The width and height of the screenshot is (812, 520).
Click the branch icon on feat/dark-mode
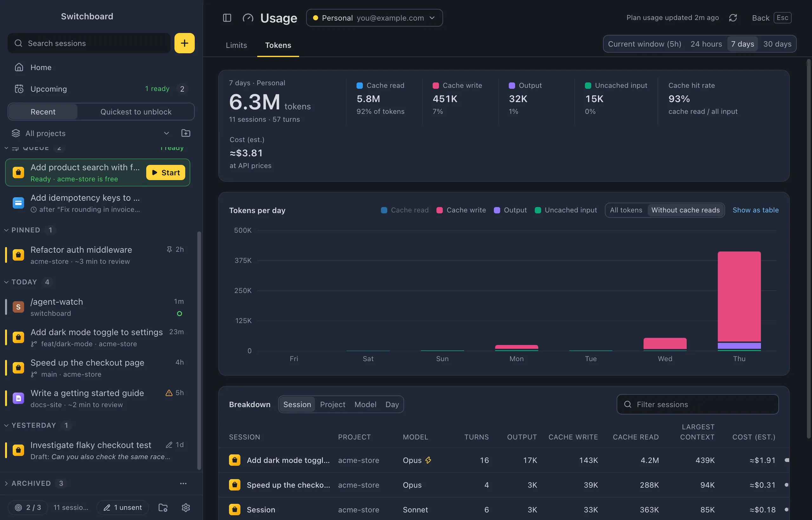tap(34, 344)
